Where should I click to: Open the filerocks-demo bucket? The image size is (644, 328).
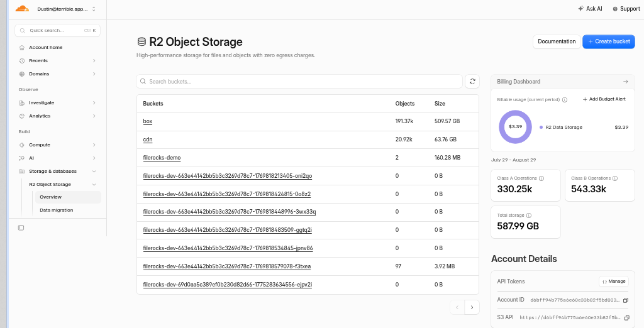[x=162, y=158]
